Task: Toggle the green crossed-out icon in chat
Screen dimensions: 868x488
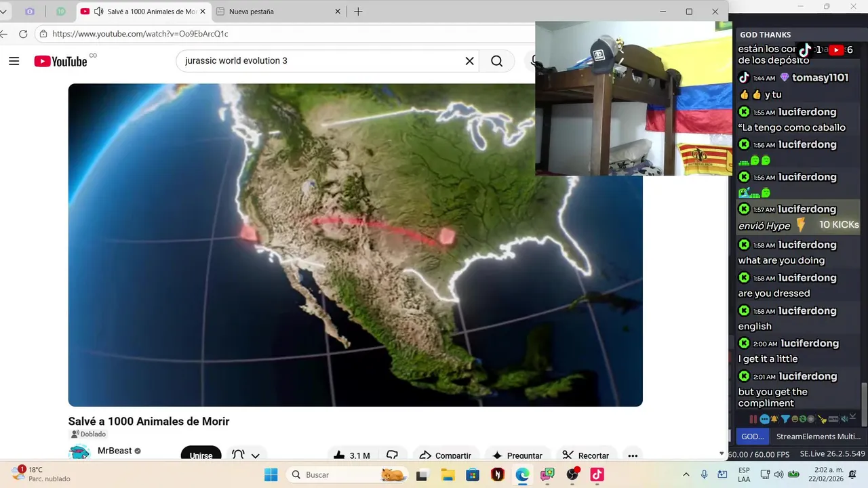Action: coord(803,419)
